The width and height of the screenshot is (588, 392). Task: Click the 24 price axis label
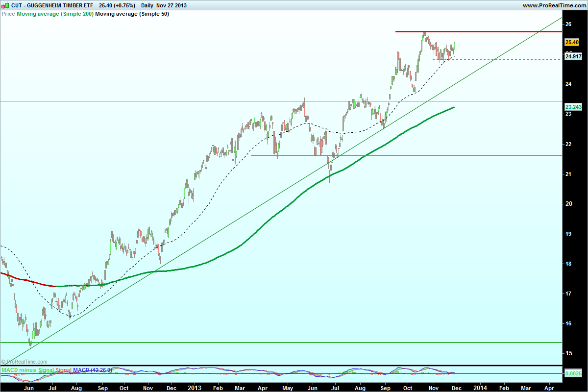click(567, 84)
